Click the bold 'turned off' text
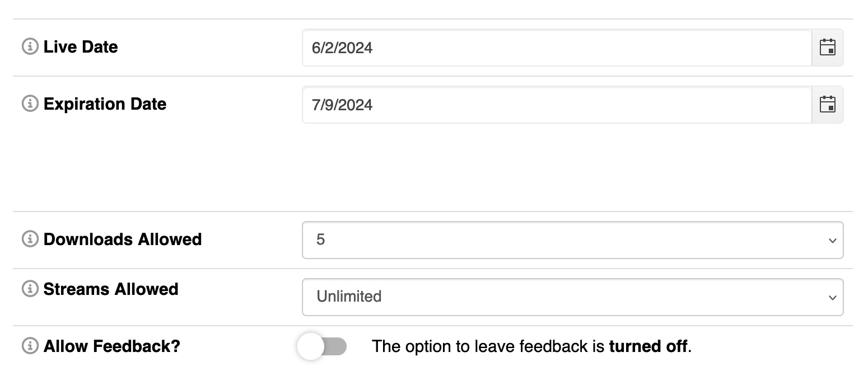868x385 pixels. point(648,346)
